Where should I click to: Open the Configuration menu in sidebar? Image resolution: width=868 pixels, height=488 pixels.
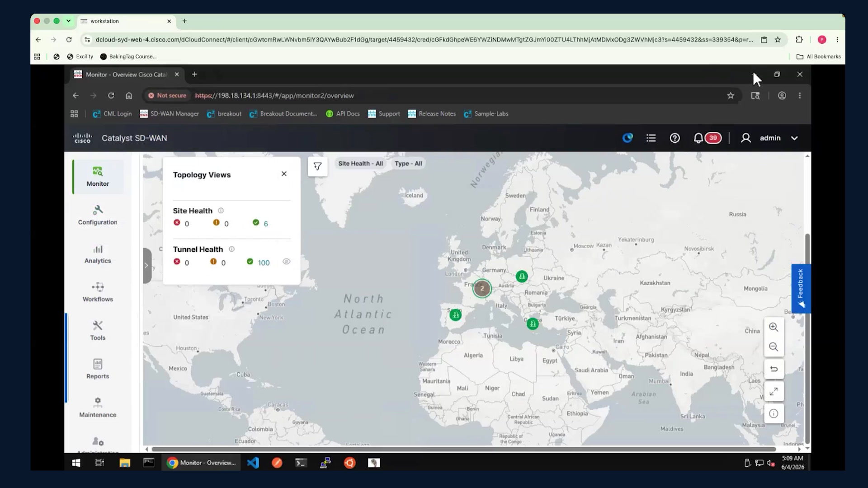click(98, 215)
